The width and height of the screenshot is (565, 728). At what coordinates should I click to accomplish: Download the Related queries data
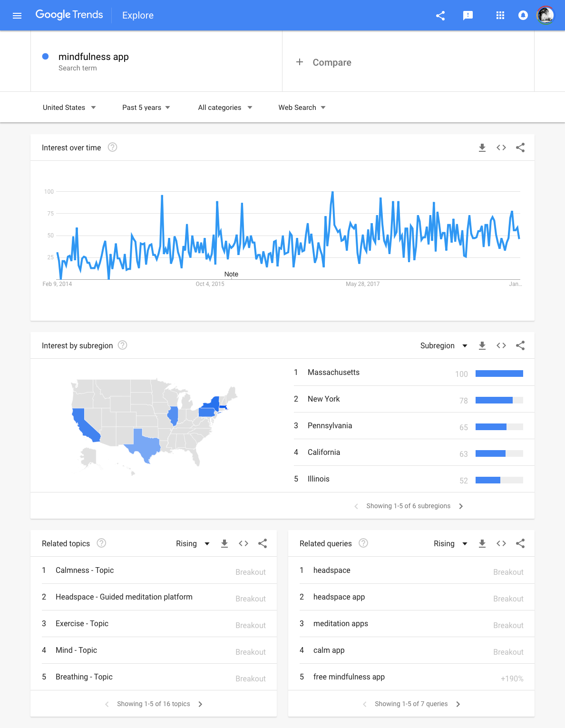pyautogui.click(x=482, y=543)
